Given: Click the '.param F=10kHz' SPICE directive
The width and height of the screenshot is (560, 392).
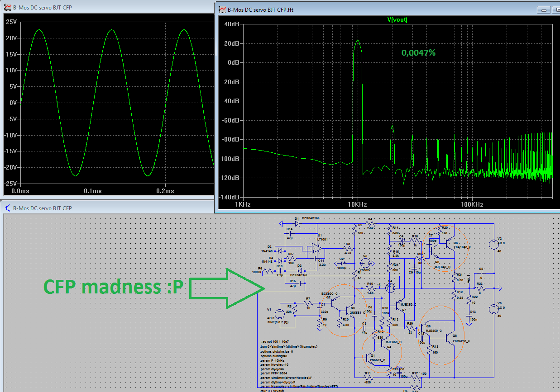Looking at the screenshot, I should pyautogui.click(x=273, y=360).
